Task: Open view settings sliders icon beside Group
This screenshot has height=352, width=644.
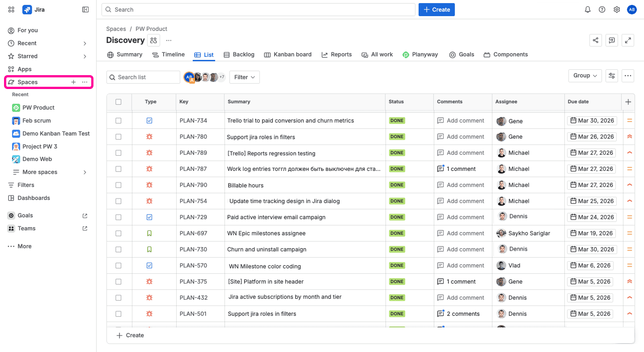Action: (612, 76)
